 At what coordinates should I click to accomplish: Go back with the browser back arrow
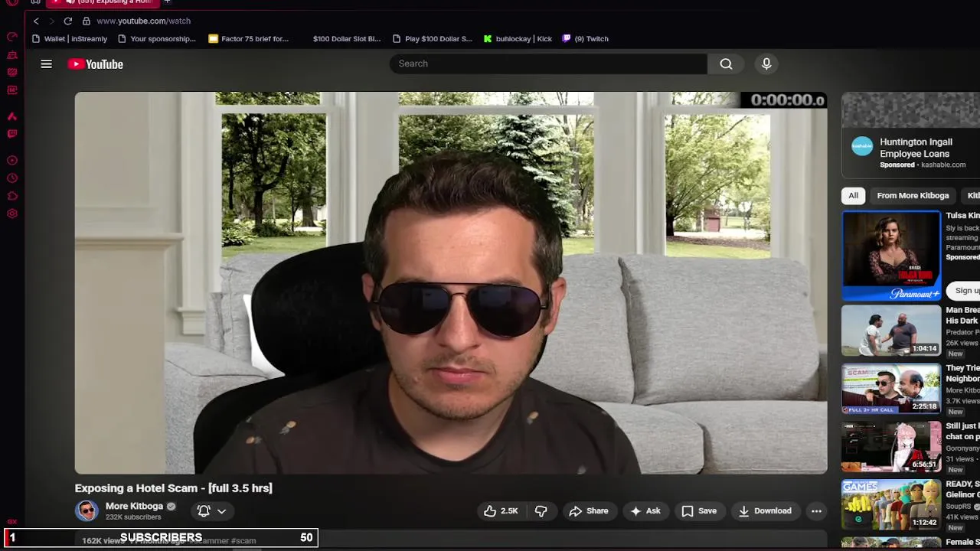(x=36, y=21)
